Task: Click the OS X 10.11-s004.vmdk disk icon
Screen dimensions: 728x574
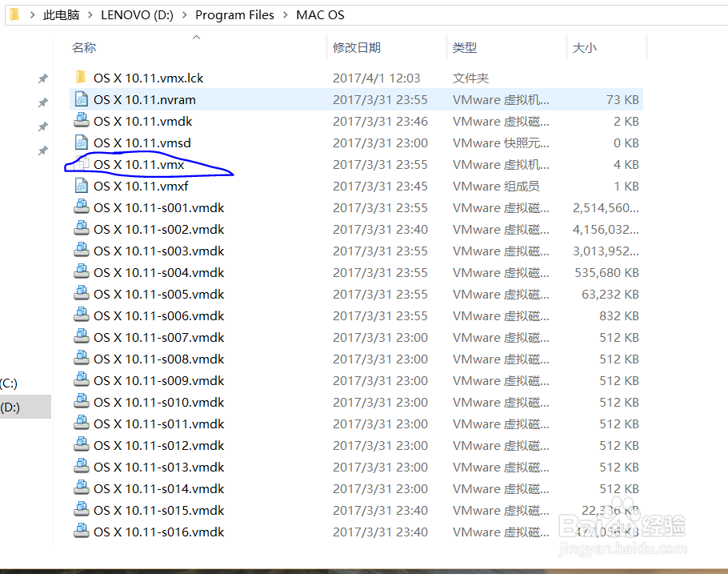Action: pos(82,272)
